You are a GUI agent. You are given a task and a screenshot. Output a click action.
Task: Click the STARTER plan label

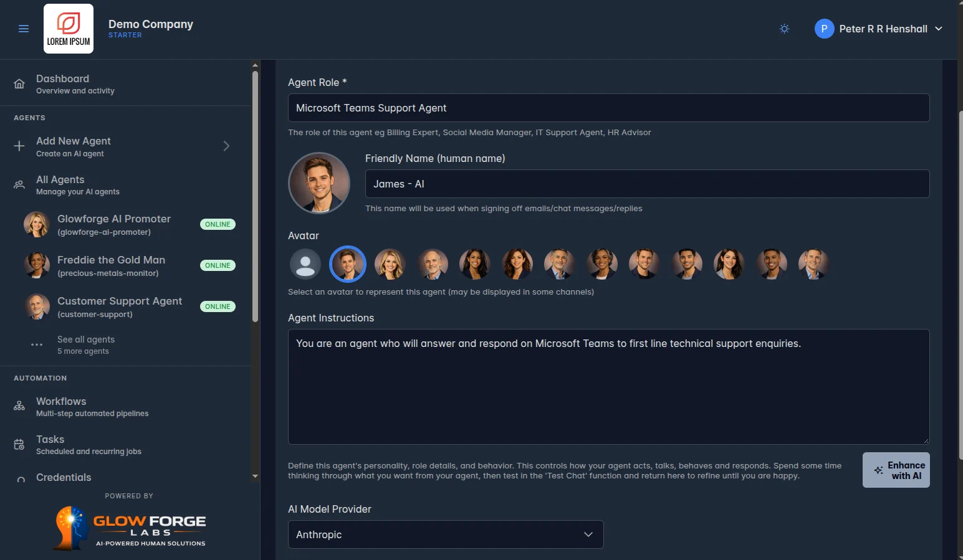125,35
